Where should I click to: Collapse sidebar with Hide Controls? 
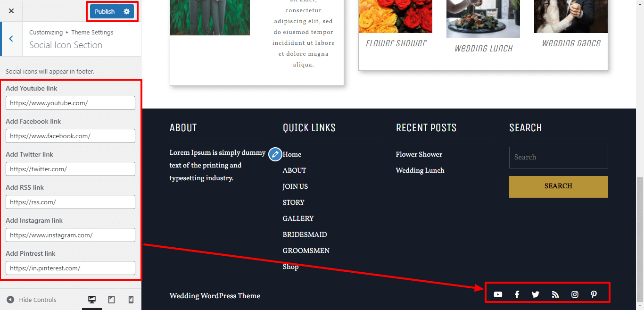coord(32,300)
